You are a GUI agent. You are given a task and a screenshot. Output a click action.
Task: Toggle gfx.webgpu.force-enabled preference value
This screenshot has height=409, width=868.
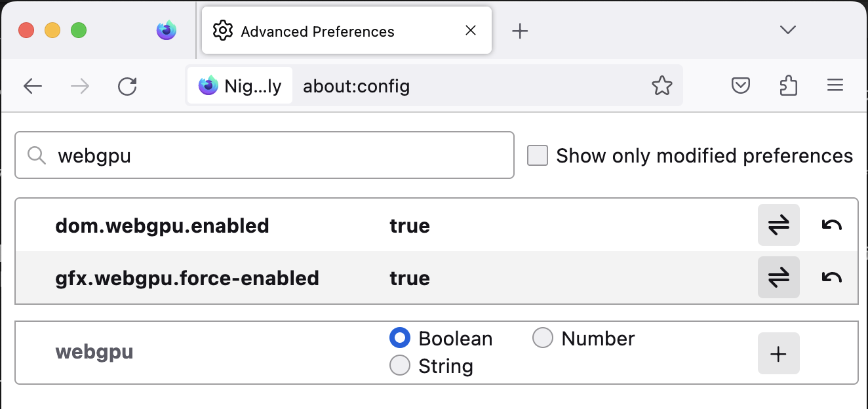tap(778, 277)
